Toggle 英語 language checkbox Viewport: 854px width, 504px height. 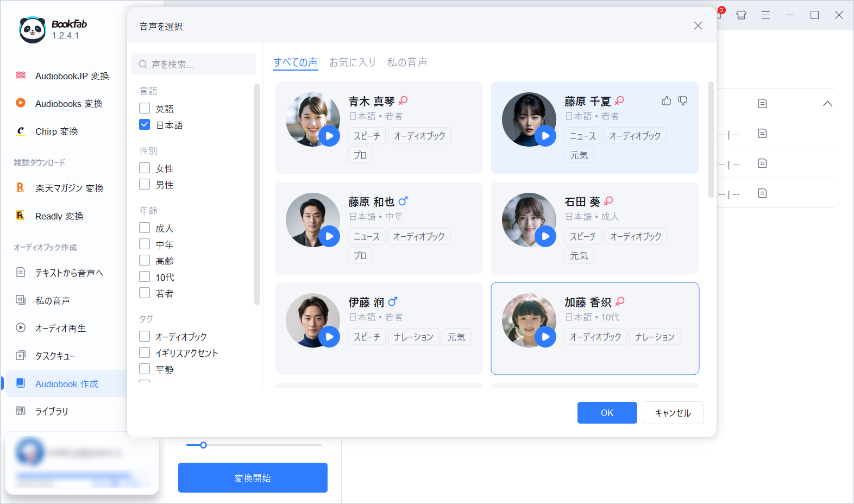[x=145, y=108]
